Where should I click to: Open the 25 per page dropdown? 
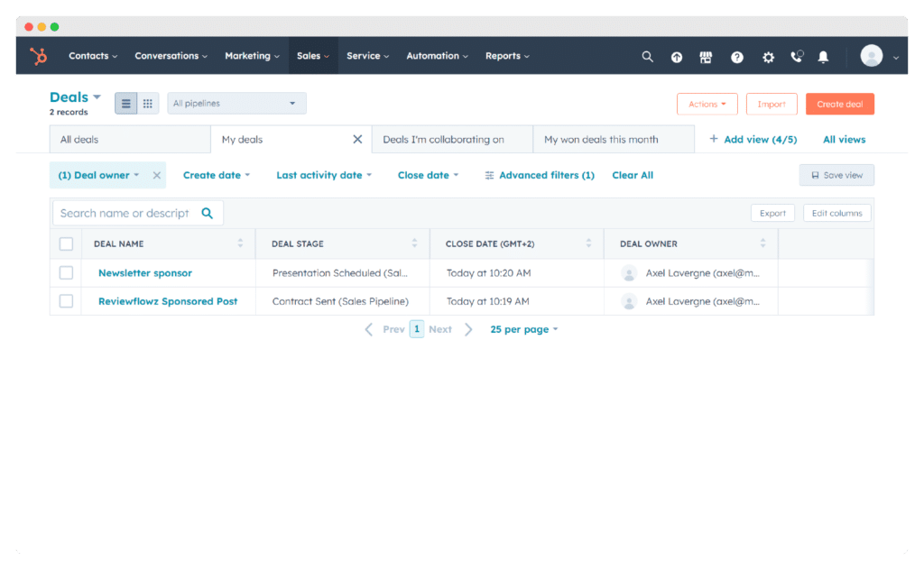523,328
